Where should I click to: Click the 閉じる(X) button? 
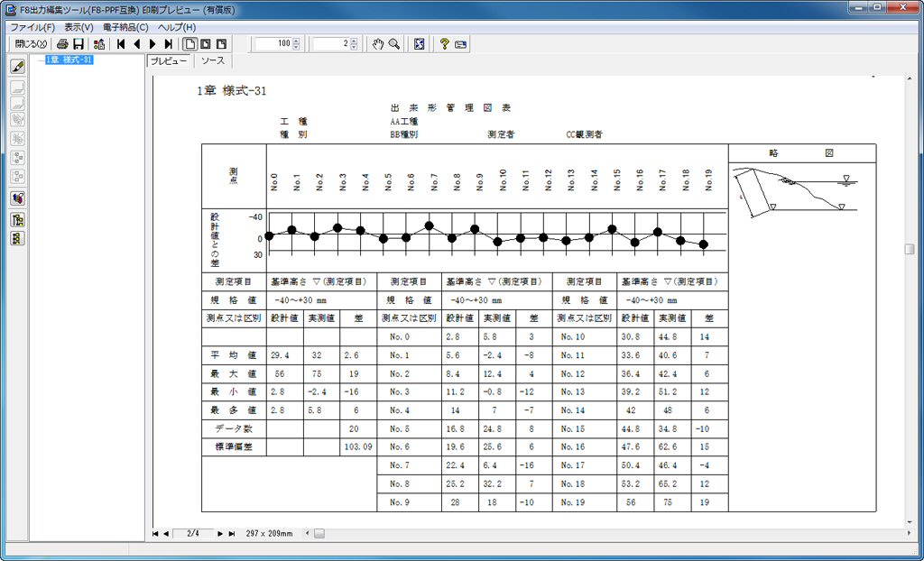click(31, 43)
